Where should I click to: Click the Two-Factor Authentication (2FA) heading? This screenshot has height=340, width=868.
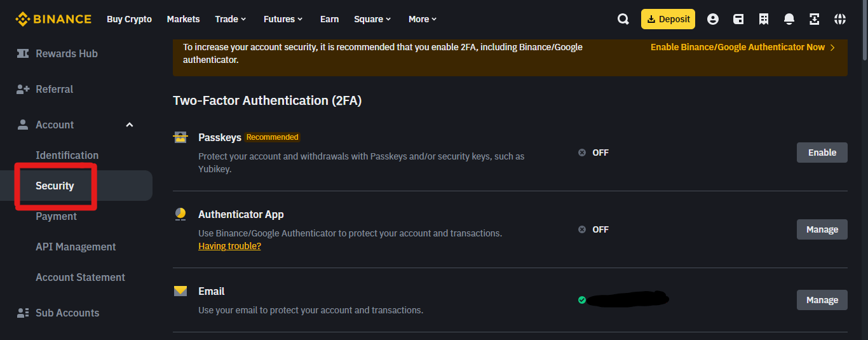[x=267, y=100]
